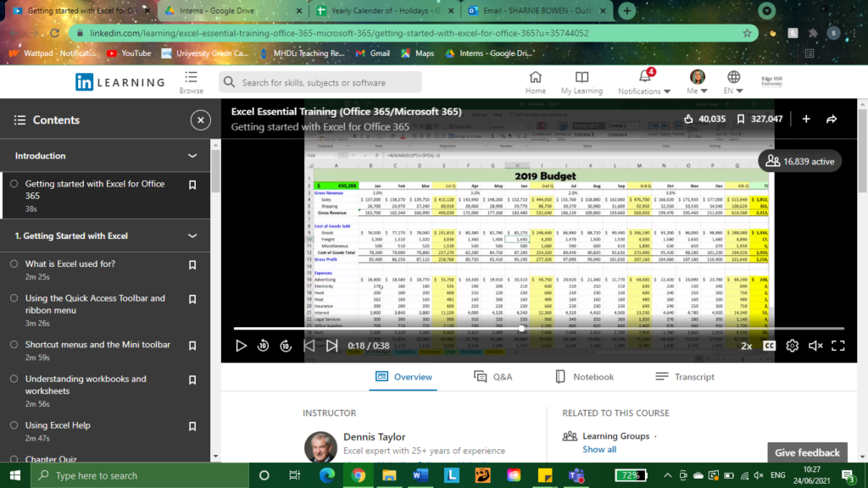Click Give feedback button
This screenshot has width=868, height=488.
[x=807, y=452]
